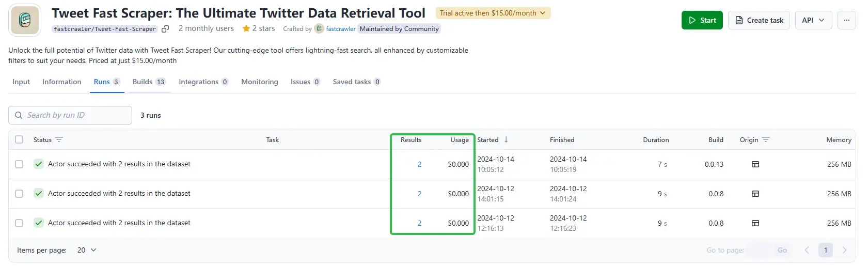Open the Runs tab

coord(107,82)
